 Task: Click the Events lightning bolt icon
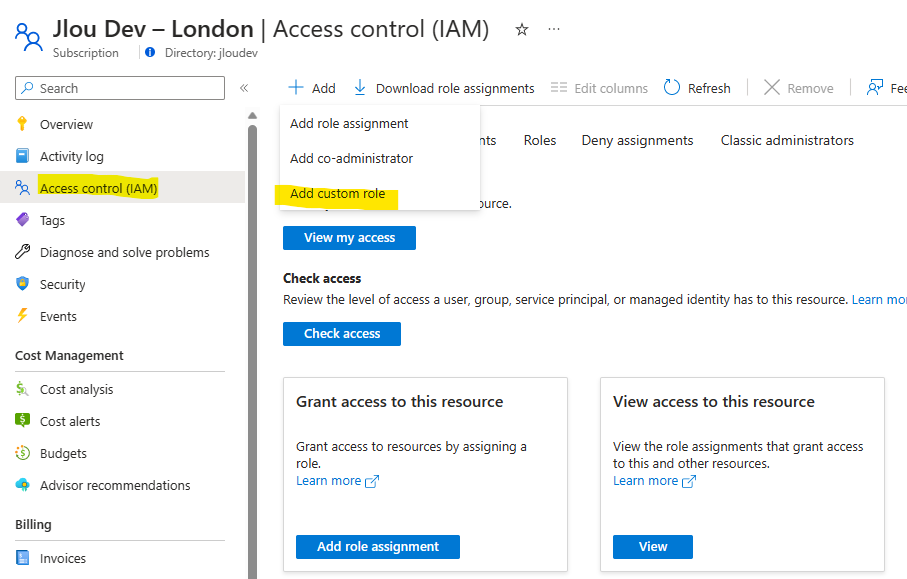[23, 315]
